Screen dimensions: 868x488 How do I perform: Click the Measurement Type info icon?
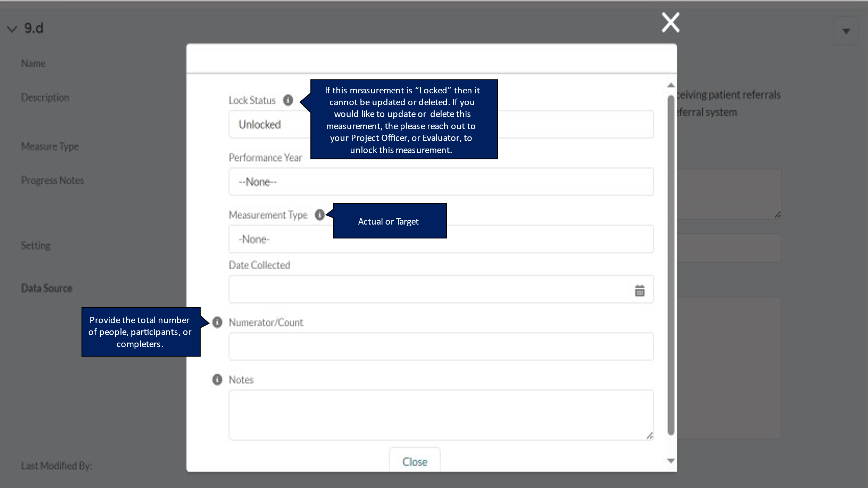point(319,215)
